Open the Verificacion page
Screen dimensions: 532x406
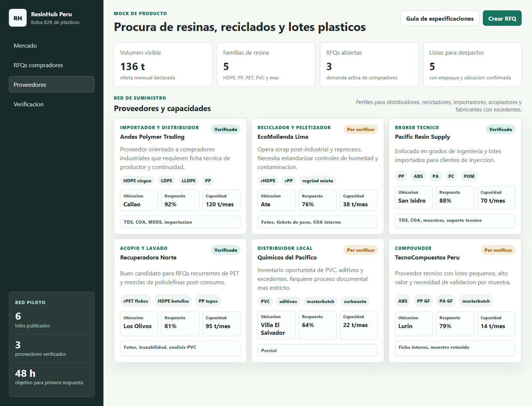click(x=52, y=104)
